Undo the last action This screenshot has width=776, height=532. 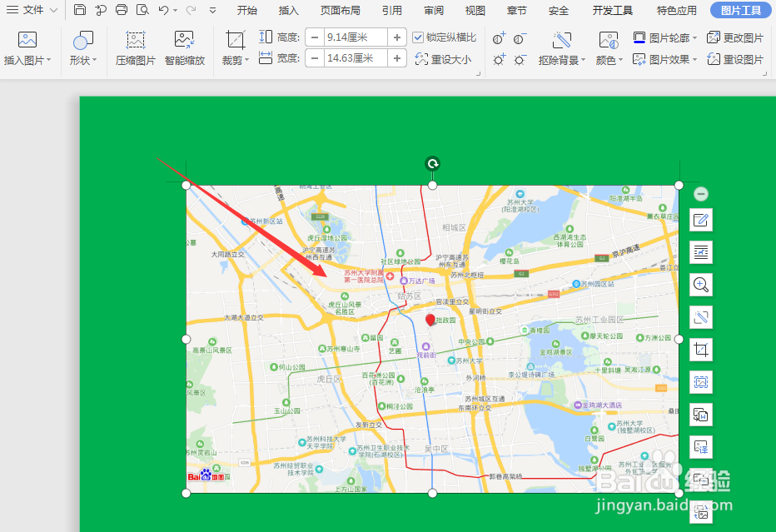click(164, 9)
